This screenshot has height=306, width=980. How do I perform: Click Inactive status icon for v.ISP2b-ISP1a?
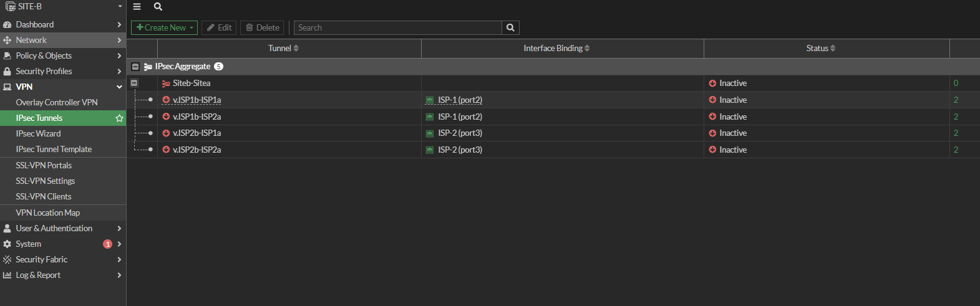coord(712,133)
